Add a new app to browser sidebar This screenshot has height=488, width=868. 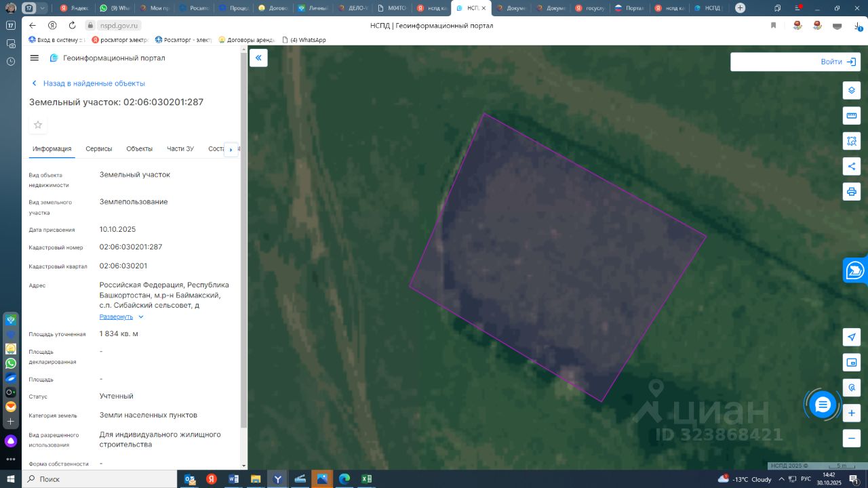[x=11, y=421]
